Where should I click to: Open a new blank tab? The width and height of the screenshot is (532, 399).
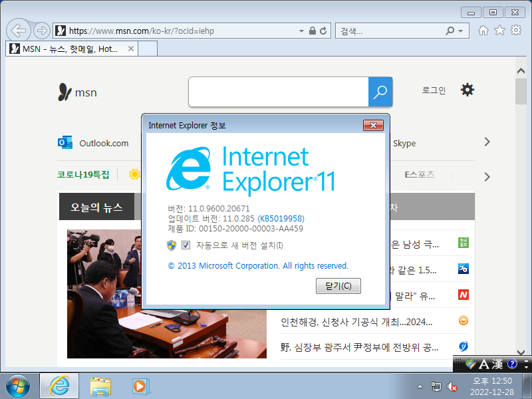[x=148, y=49]
